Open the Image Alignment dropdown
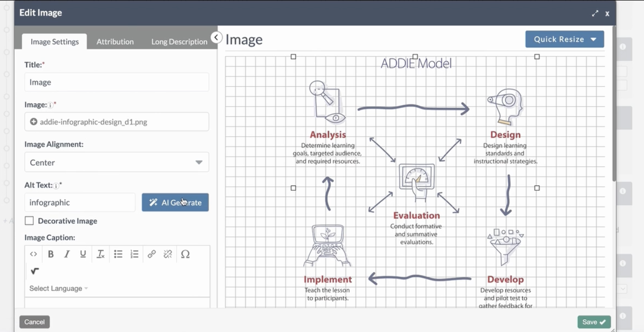The height and width of the screenshot is (332, 644). pyautogui.click(x=116, y=162)
